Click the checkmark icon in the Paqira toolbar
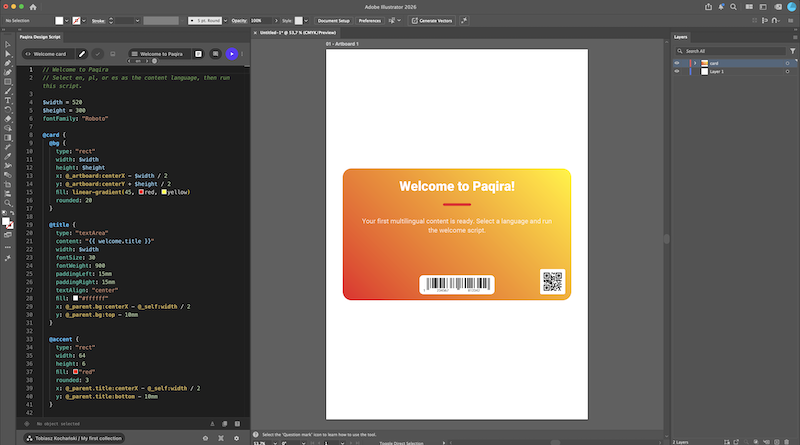Image resolution: width=800 pixels, height=445 pixels. (x=98, y=54)
